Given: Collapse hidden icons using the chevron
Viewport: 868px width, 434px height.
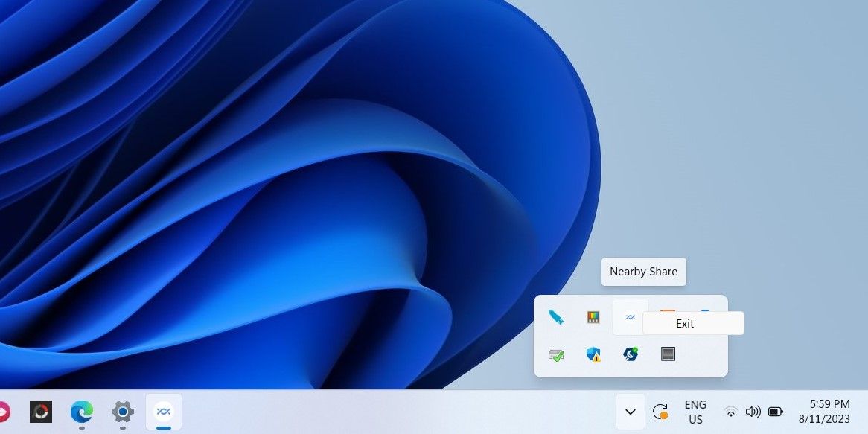Looking at the screenshot, I should click(x=630, y=411).
